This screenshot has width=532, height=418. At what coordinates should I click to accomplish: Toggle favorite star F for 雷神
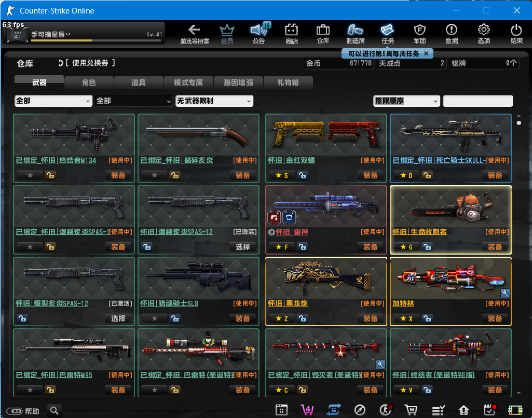point(282,247)
